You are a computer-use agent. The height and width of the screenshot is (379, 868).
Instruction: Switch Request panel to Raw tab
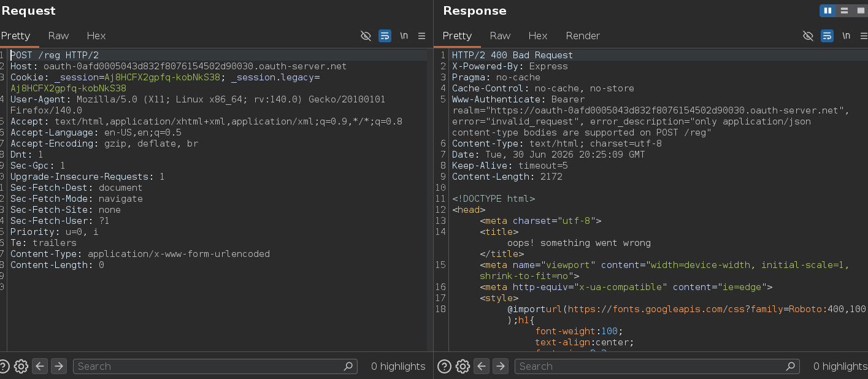(58, 36)
